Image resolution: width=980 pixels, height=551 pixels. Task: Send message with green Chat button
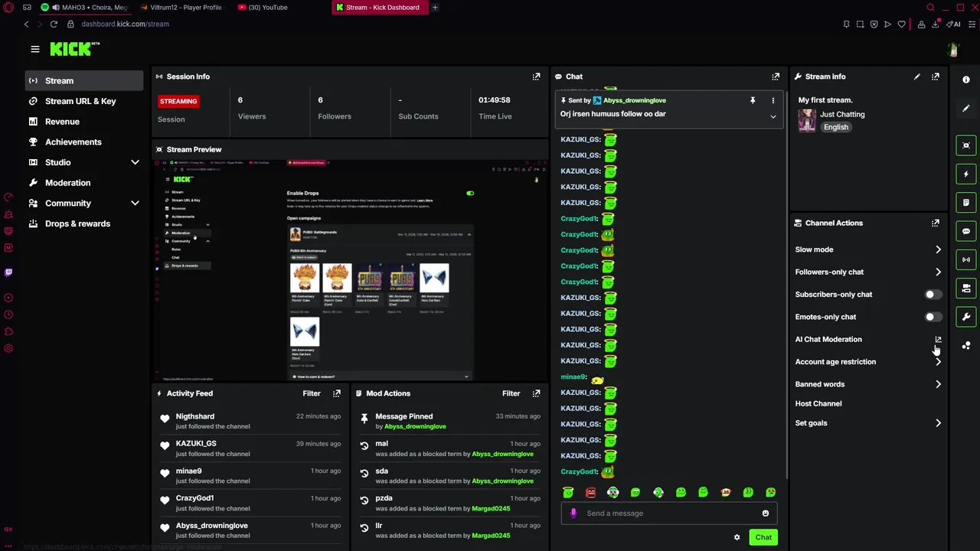click(763, 537)
